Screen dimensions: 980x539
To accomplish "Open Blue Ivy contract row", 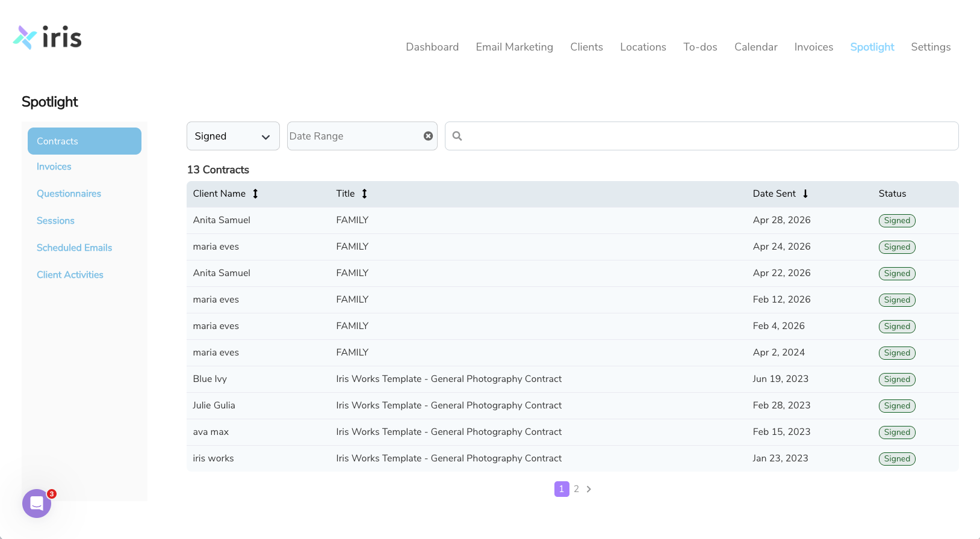I will [x=572, y=379].
